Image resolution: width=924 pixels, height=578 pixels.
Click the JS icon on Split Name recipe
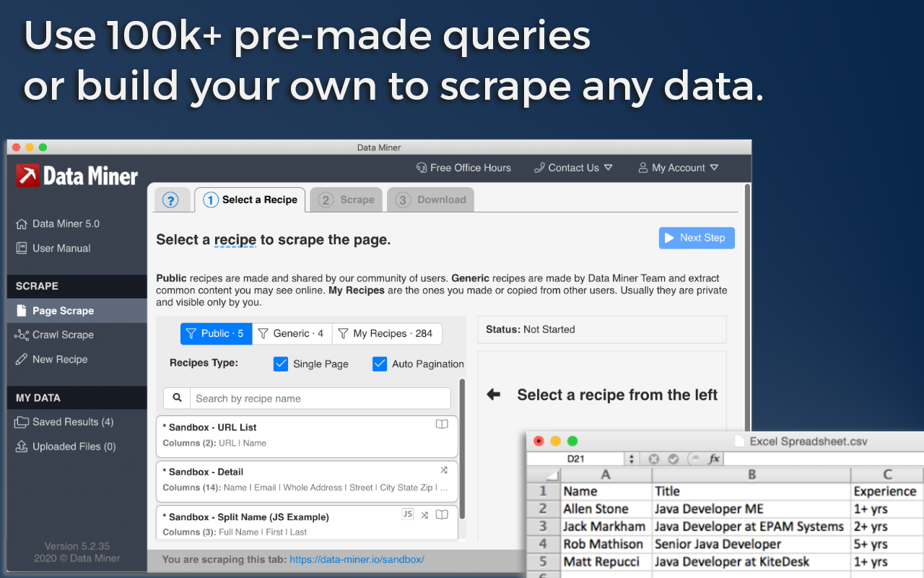click(407, 514)
